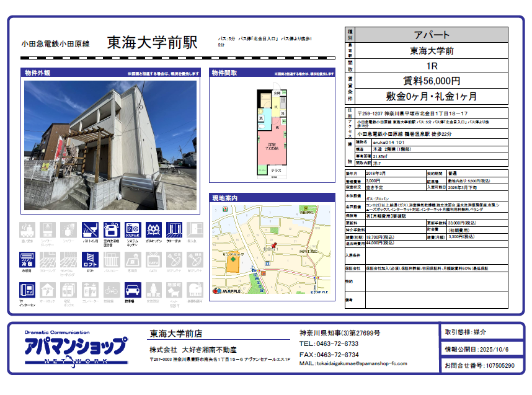Click the closet amenity icon
The width and height of the screenshot is (532, 395).
174,231
